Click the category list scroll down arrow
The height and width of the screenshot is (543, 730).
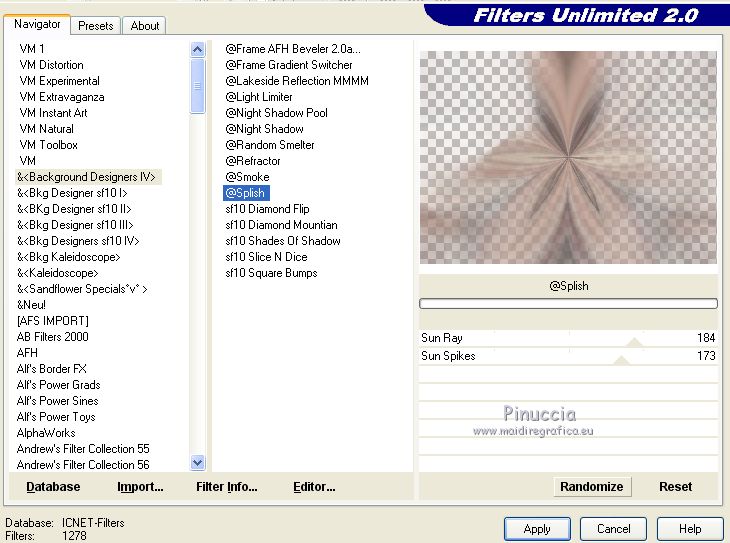click(x=198, y=462)
